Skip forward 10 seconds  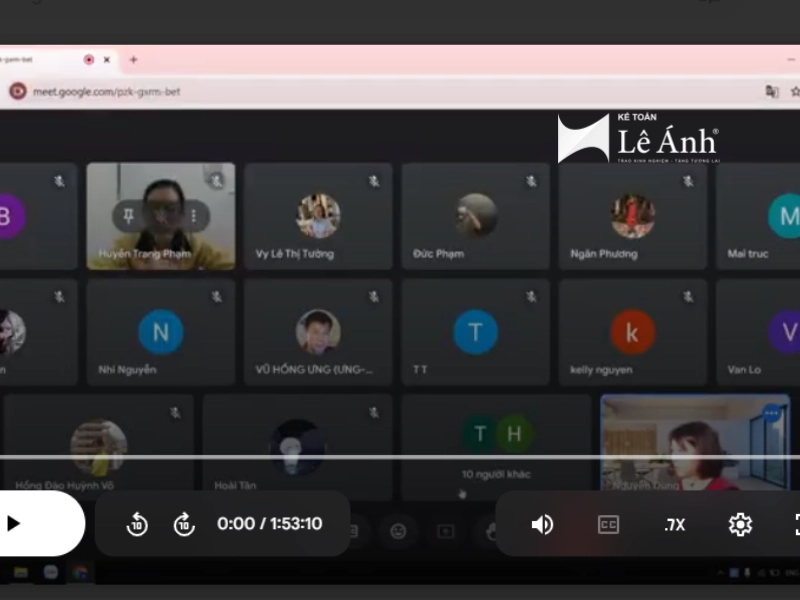(x=184, y=524)
